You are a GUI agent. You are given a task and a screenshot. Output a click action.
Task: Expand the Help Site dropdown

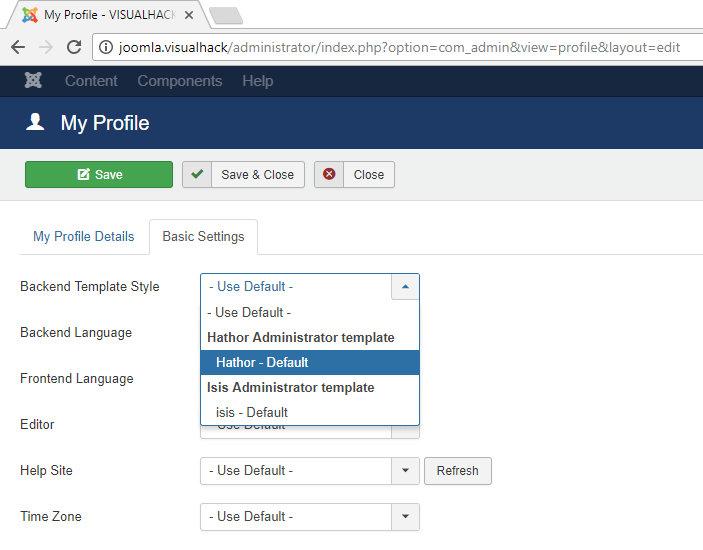(x=405, y=471)
